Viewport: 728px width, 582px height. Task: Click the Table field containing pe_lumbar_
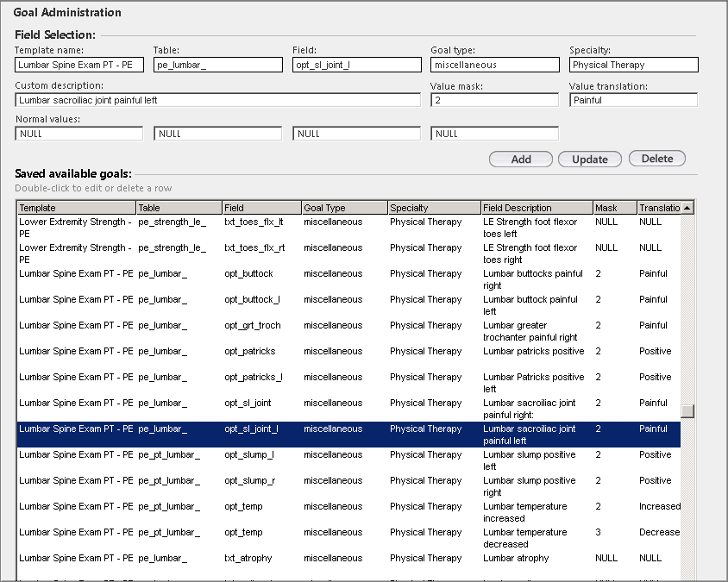(217, 65)
